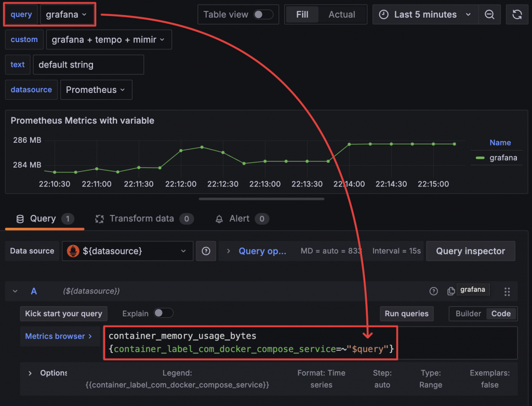
Task: Open the Metrics browser
Action: click(x=59, y=336)
